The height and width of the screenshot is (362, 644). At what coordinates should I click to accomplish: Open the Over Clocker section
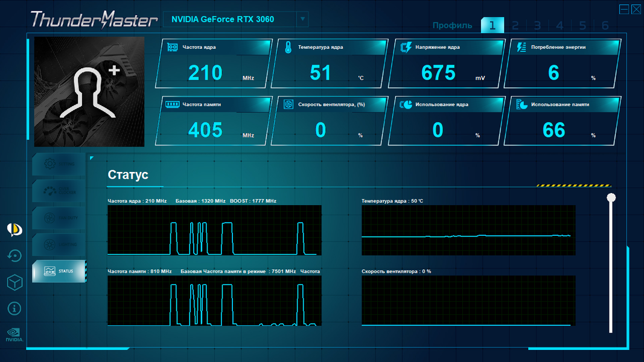pyautogui.click(x=59, y=191)
